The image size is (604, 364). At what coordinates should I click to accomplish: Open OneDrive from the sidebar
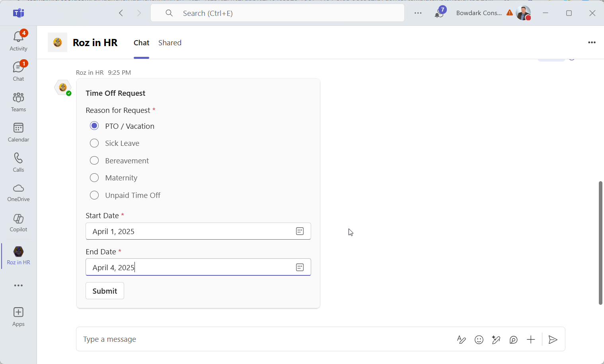[x=18, y=193]
